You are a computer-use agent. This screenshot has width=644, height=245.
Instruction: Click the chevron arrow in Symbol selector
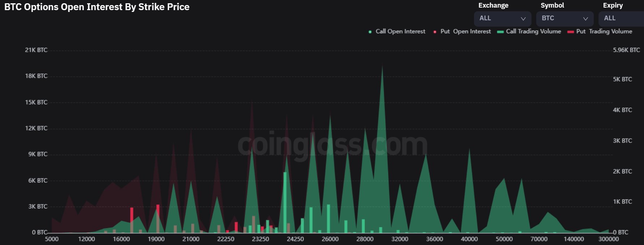point(585,18)
